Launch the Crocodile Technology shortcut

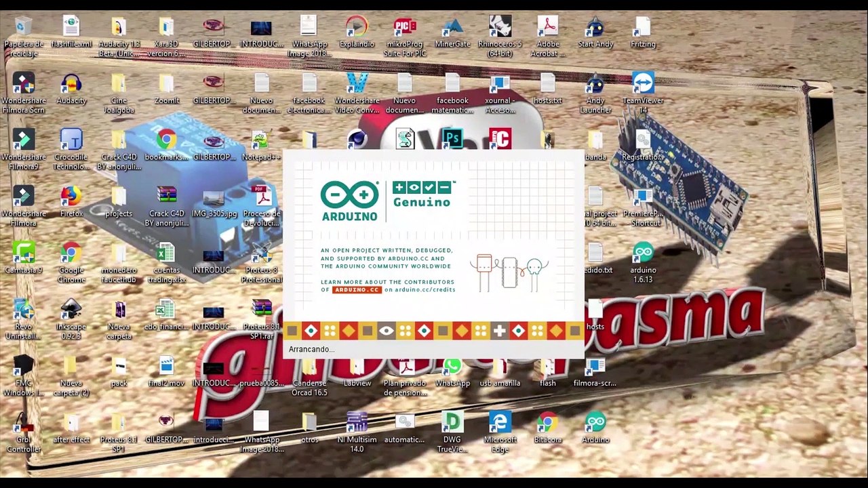[71, 150]
